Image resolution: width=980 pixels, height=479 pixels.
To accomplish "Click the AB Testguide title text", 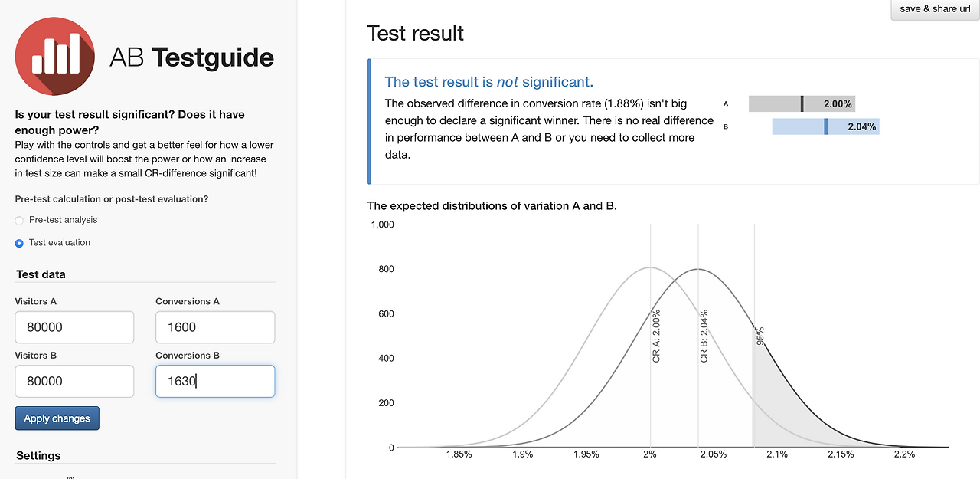I will click(191, 57).
